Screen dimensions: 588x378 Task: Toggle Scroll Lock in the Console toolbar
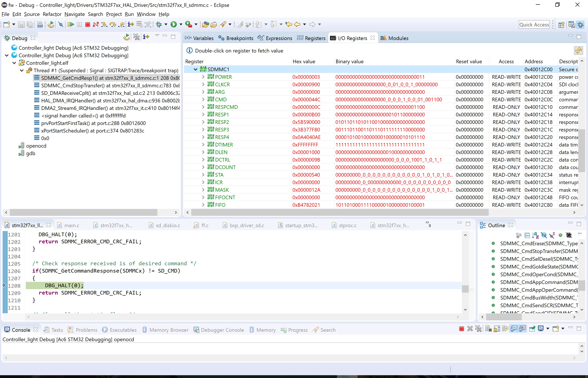497,329
